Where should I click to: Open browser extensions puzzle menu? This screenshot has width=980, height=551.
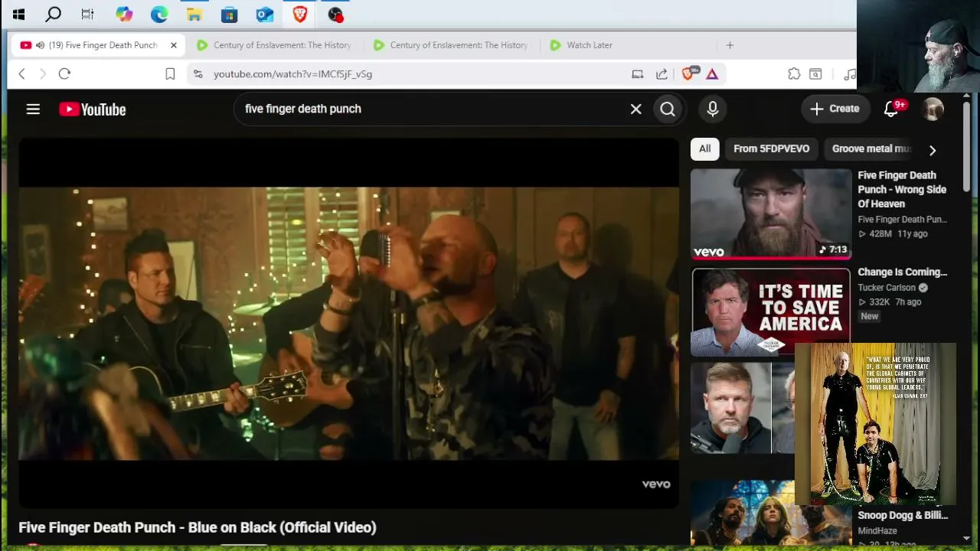pos(794,73)
